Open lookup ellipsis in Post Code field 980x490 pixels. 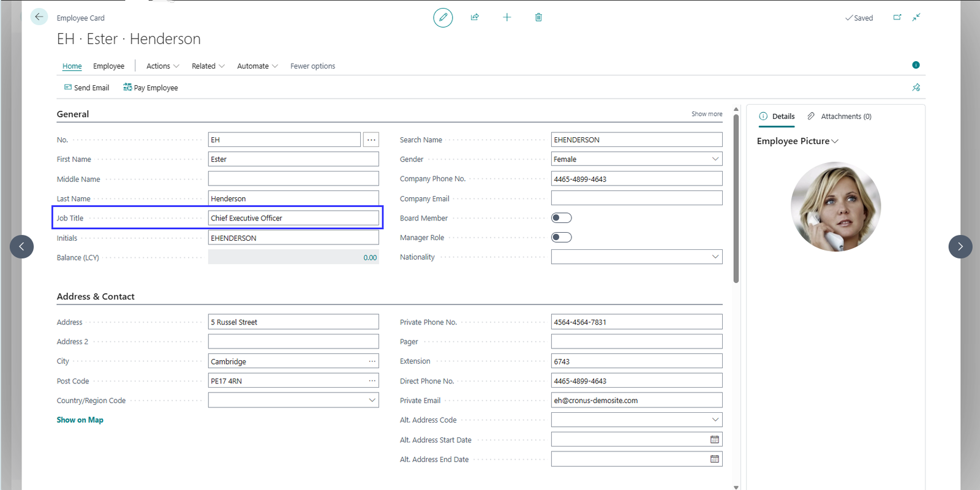coord(372,381)
